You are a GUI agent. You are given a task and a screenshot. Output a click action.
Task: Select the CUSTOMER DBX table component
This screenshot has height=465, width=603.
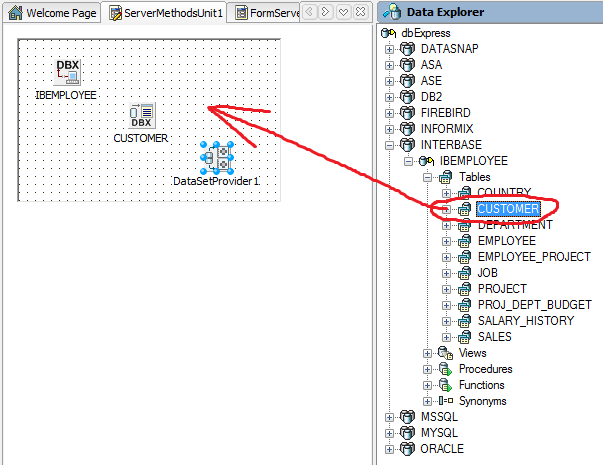(x=142, y=115)
